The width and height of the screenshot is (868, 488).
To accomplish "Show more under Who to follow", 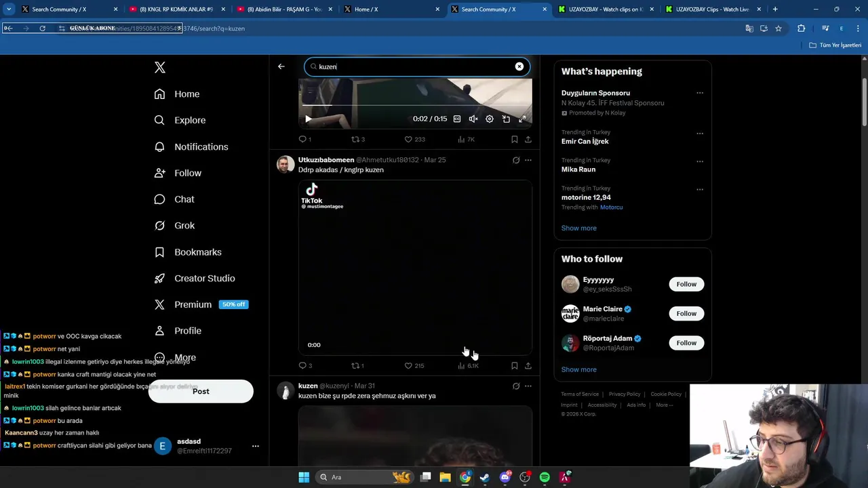I will [x=579, y=369].
